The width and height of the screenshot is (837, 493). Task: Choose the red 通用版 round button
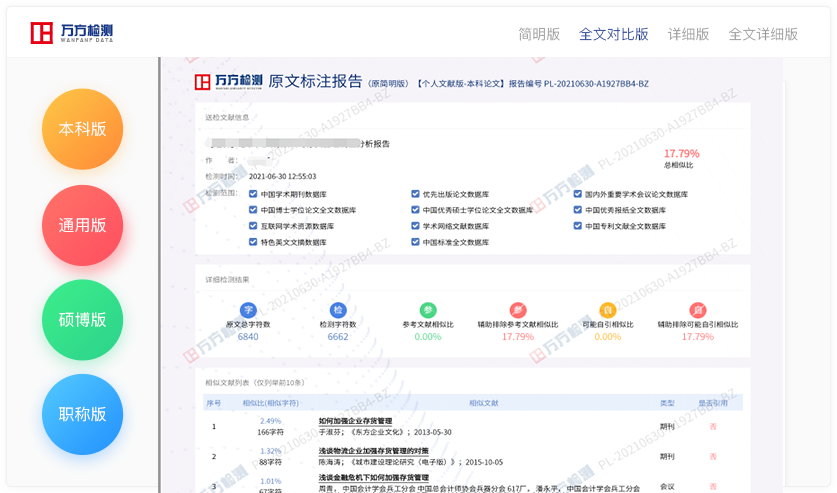pos(82,225)
